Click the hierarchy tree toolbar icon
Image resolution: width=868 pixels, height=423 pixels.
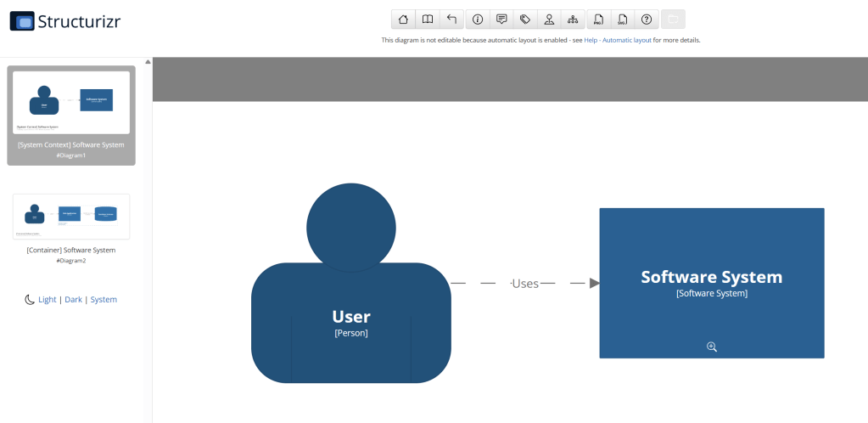tap(574, 20)
